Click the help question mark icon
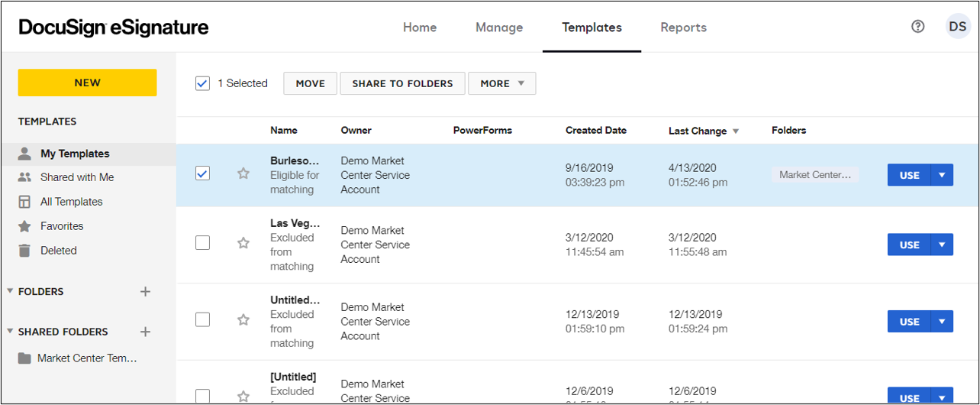 917,27
